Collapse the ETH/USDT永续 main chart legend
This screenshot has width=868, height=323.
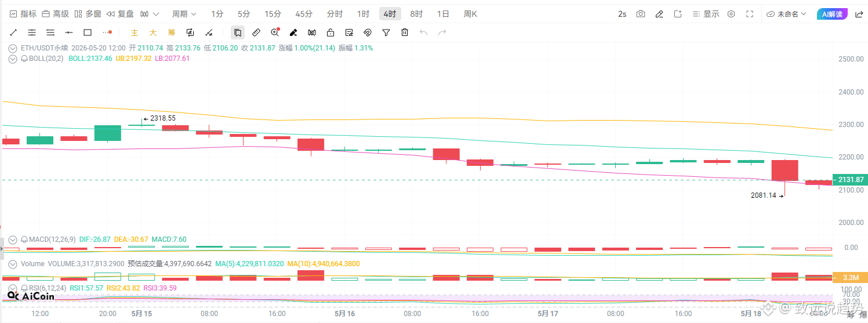[13, 49]
